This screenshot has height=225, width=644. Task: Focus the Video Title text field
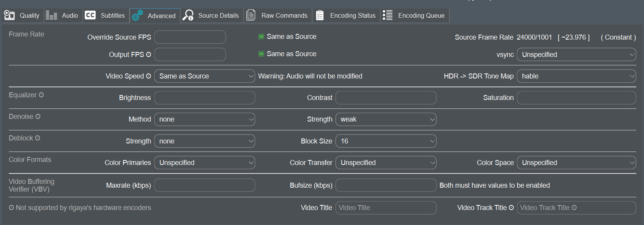(386, 208)
